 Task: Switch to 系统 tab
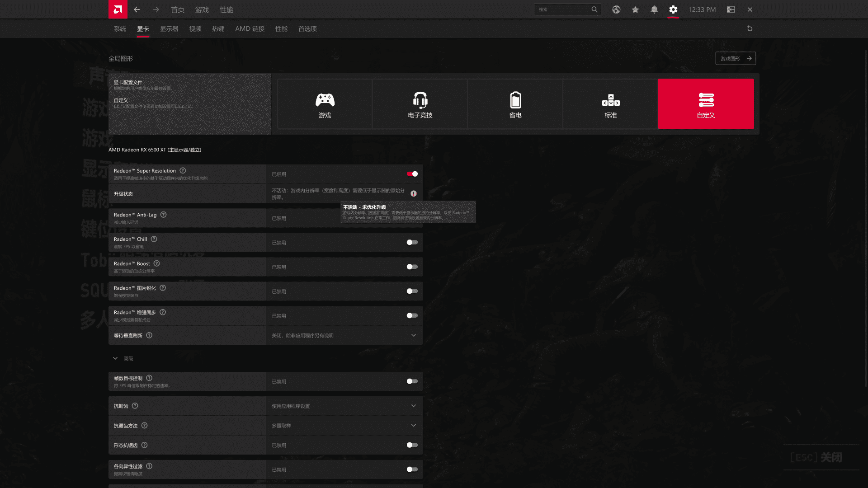tap(120, 28)
